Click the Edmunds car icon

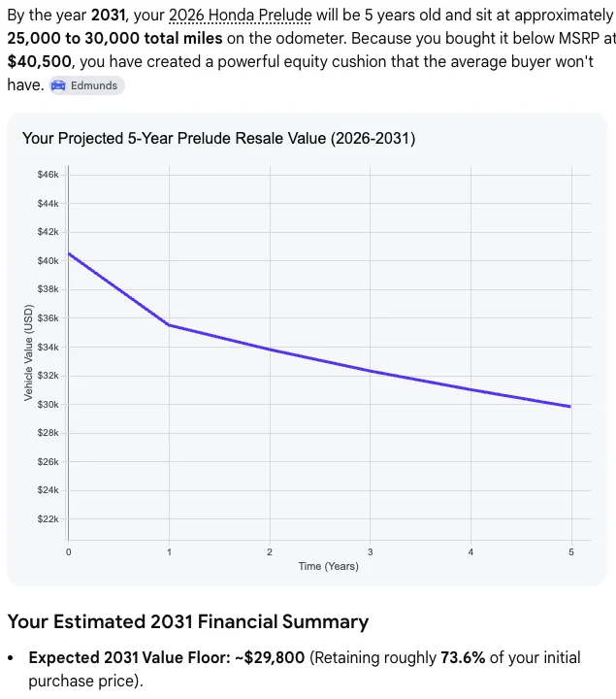[x=58, y=85]
